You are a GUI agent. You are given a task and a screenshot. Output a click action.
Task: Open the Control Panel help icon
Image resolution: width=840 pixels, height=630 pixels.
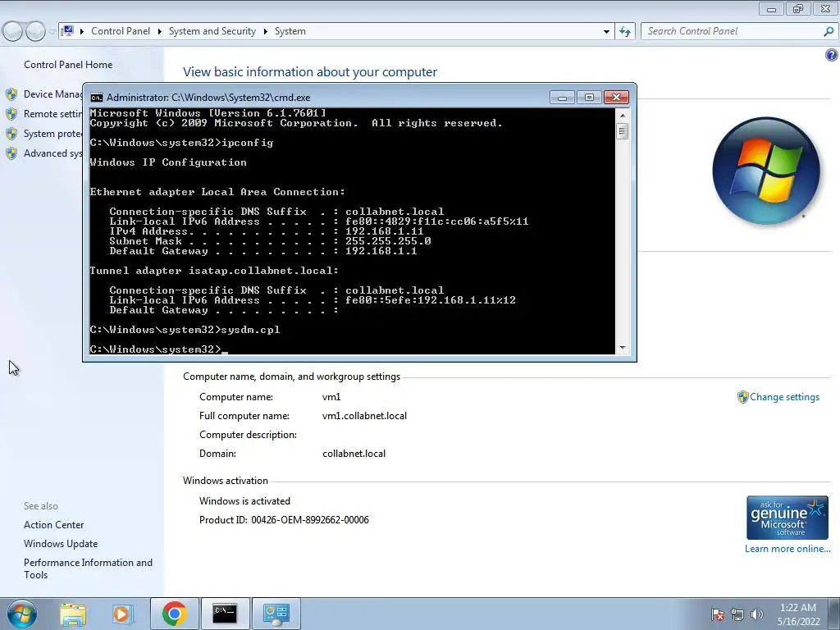[x=832, y=55]
